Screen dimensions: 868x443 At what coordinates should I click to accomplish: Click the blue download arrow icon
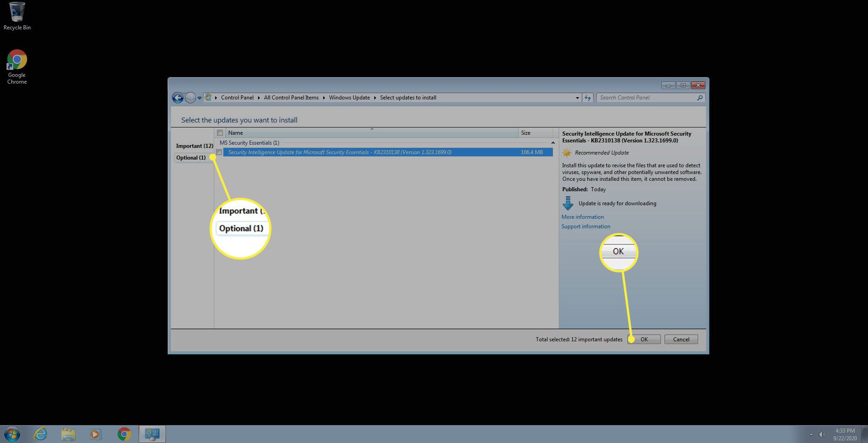coord(568,203)
